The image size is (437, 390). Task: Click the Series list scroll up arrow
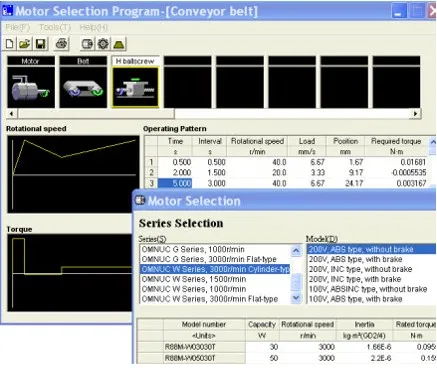coord(296,250)
